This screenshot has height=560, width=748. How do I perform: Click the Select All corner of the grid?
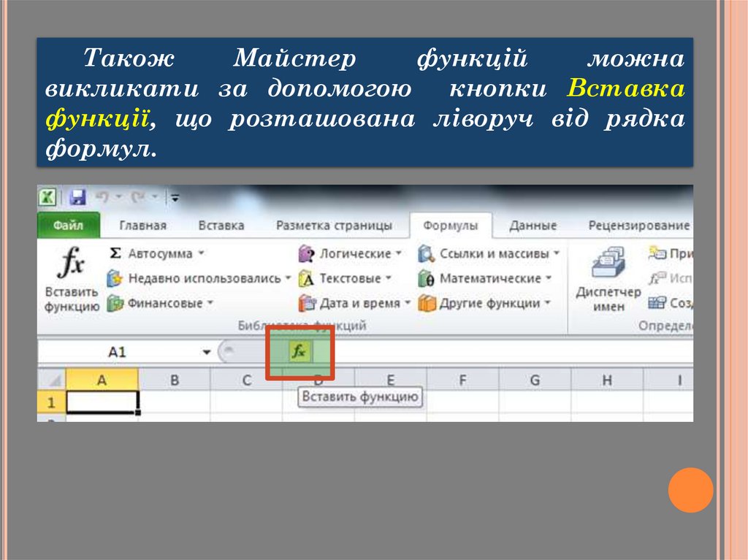click(52, 380)
